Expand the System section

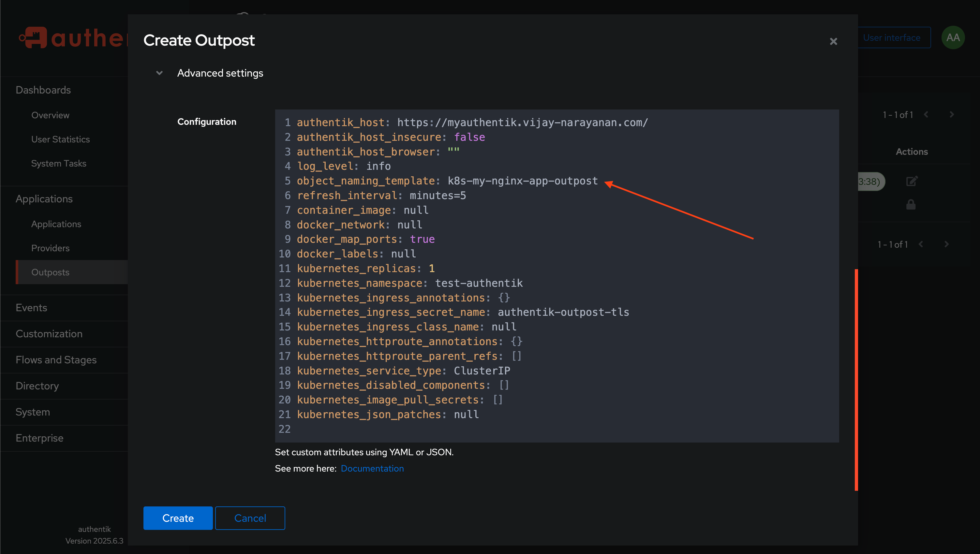pos(33,412)
